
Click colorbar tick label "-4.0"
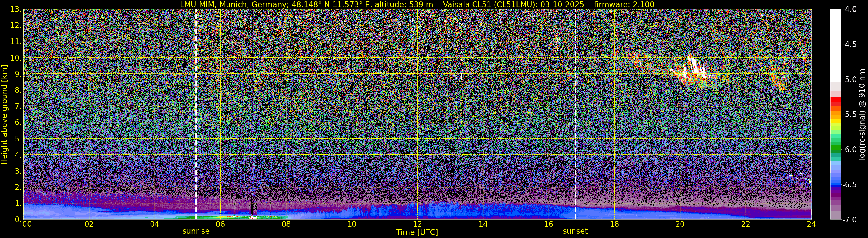(x=849, y=10)
